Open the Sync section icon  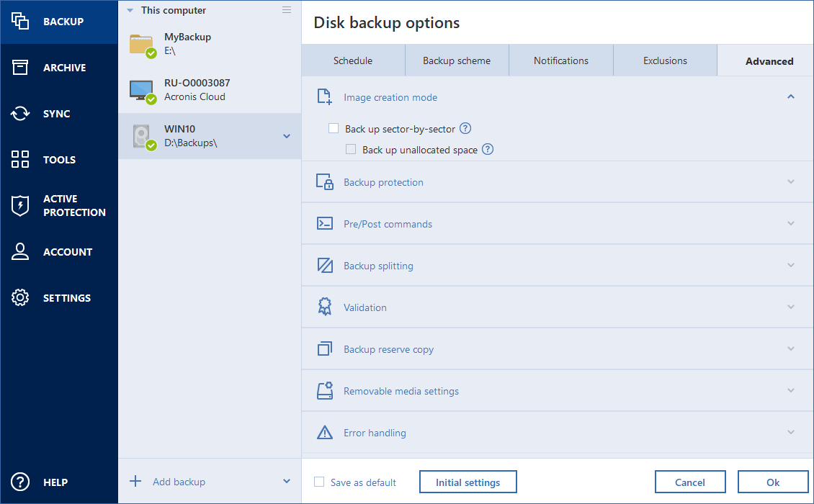[20, 114]
